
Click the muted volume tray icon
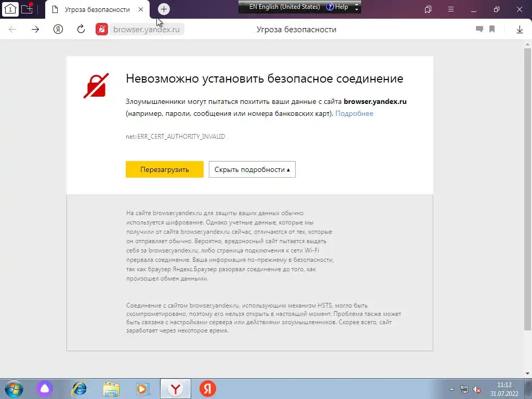(x=477, y=389)
